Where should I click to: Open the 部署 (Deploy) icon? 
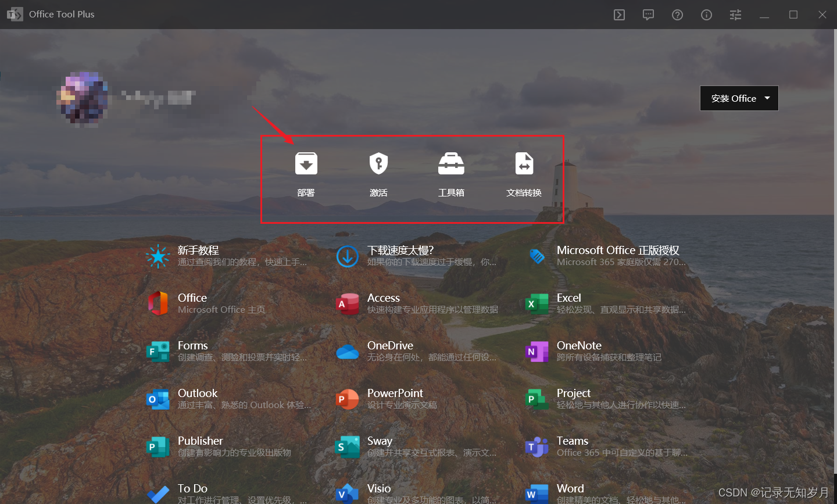tap(306, 163)
